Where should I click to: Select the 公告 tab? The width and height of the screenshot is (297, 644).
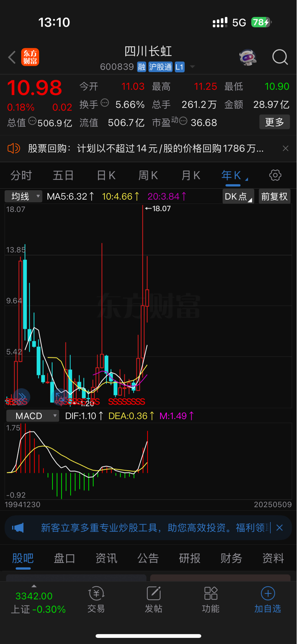point(148,558)
